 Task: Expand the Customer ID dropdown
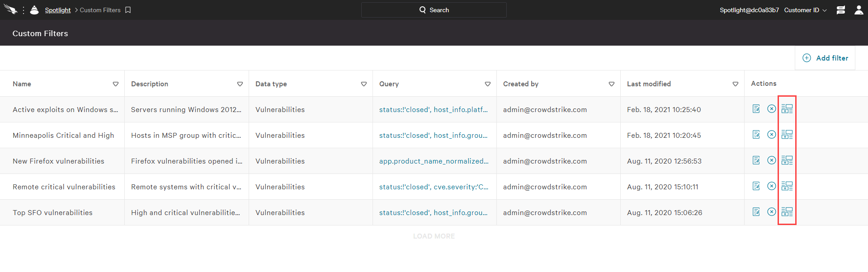click(x=806, y=10)
